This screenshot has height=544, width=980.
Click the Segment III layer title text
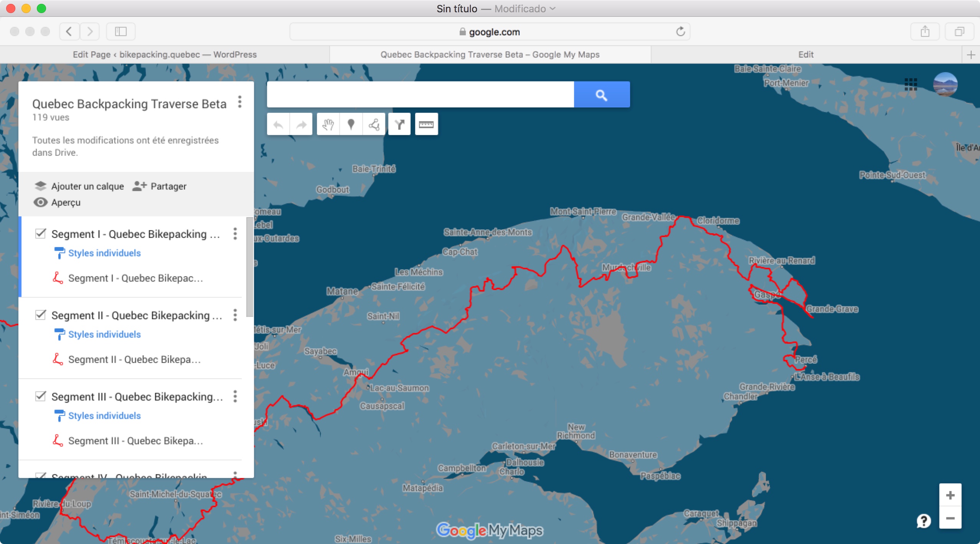[137, 397]
